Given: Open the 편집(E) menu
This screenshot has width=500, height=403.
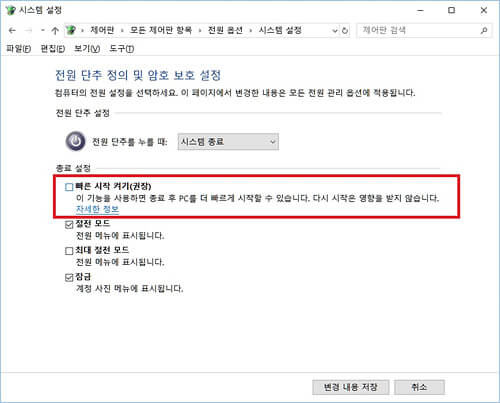Looking at the screenshot, I should click(53, 49).
